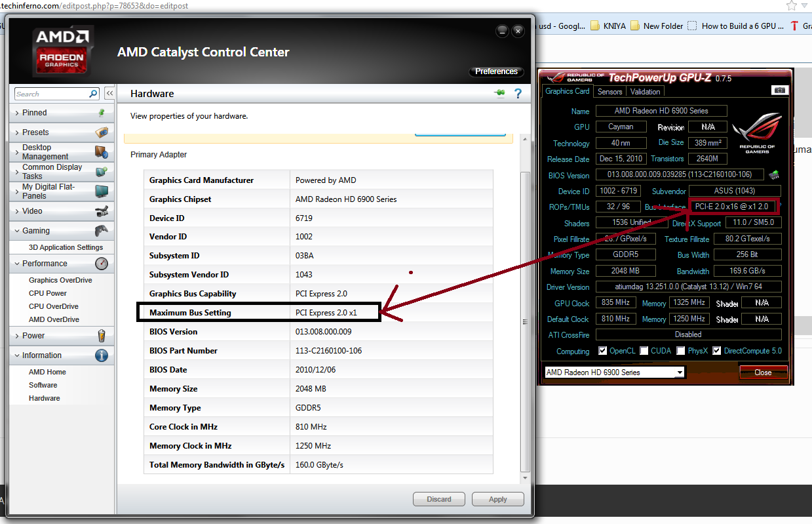Toggle the PhysX checkbox in GPU-Z
This screenshot has height=524, width=812.
pos(682,351)
